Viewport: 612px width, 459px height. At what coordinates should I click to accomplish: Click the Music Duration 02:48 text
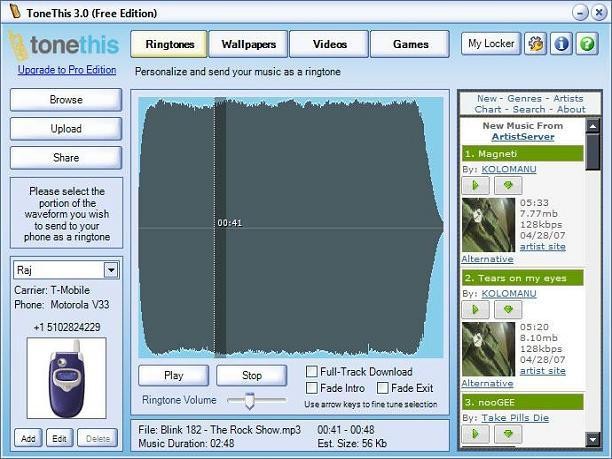186,443
